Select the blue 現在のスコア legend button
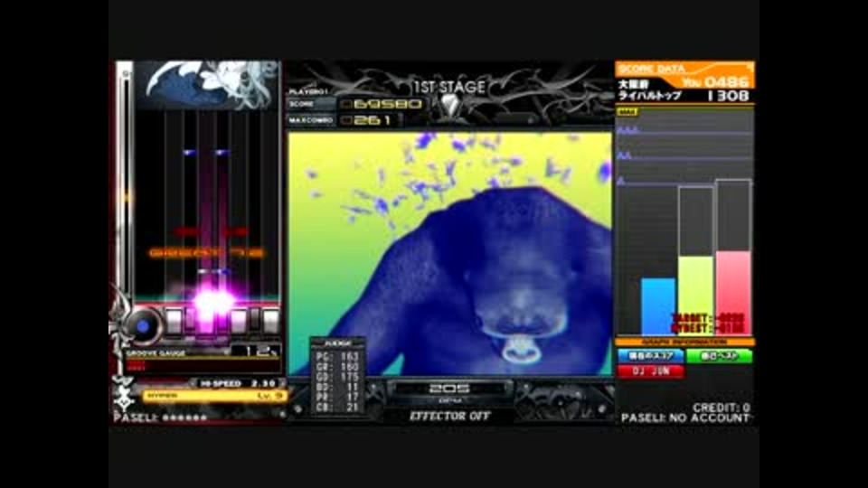This screenshot has height=488, width=868. pyautogui.click(x=650, y=356)
